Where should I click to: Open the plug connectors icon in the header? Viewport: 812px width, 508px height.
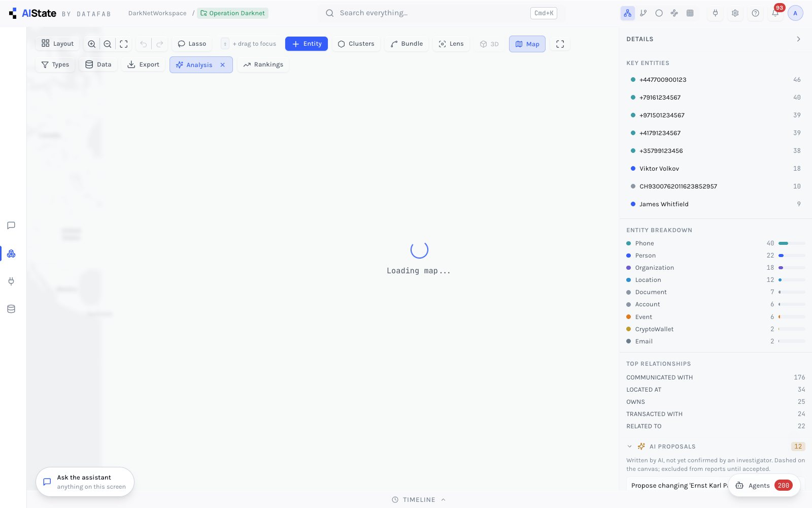point(715,13)
